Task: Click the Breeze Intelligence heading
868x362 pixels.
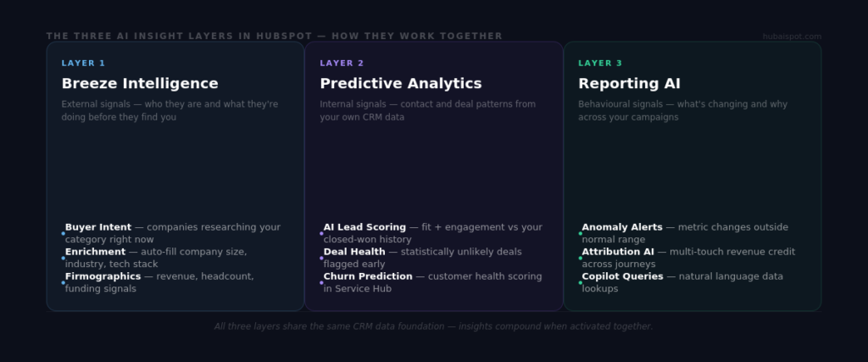Action: [140, 83]
